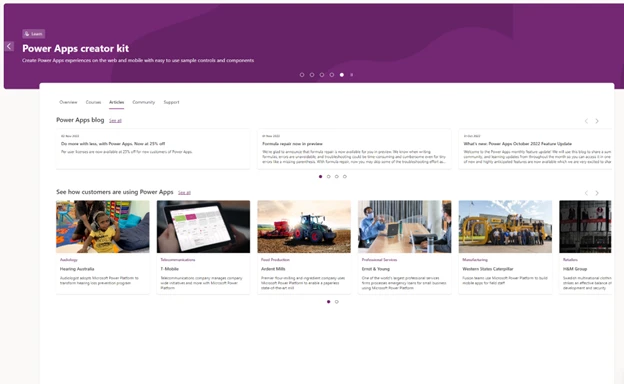Screen dimensions: 624x384
Task: Open the Ernst & Young meeting thumbnail
Action: (x=405, y=226)
